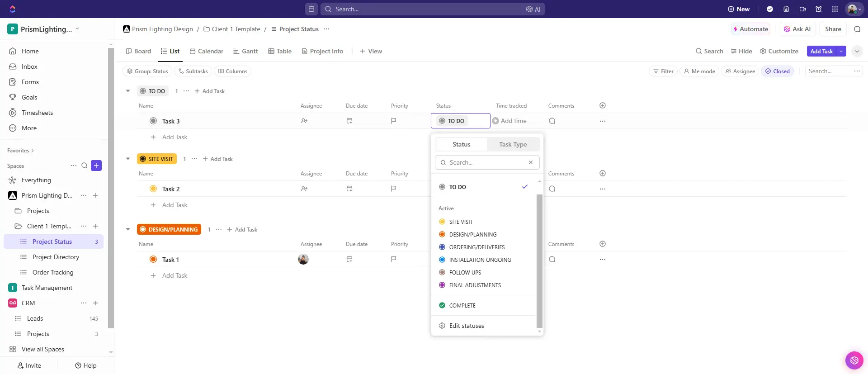Clear the status search with X
Viewport: 868px width, 374px height.
point(531,162)
